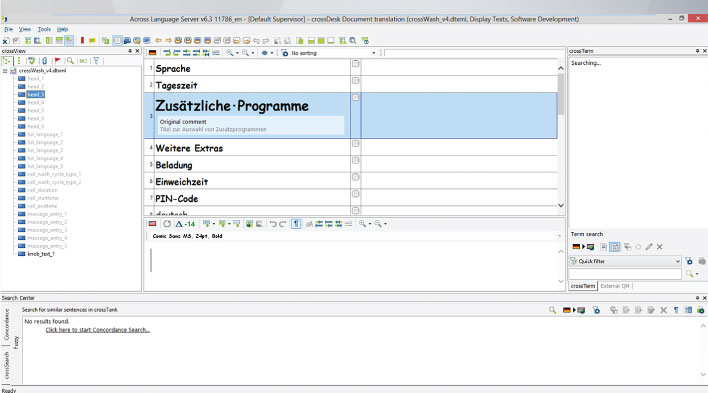
Task: Click the Undo arrow in target editor toolbar
Action: click(273, 224)
